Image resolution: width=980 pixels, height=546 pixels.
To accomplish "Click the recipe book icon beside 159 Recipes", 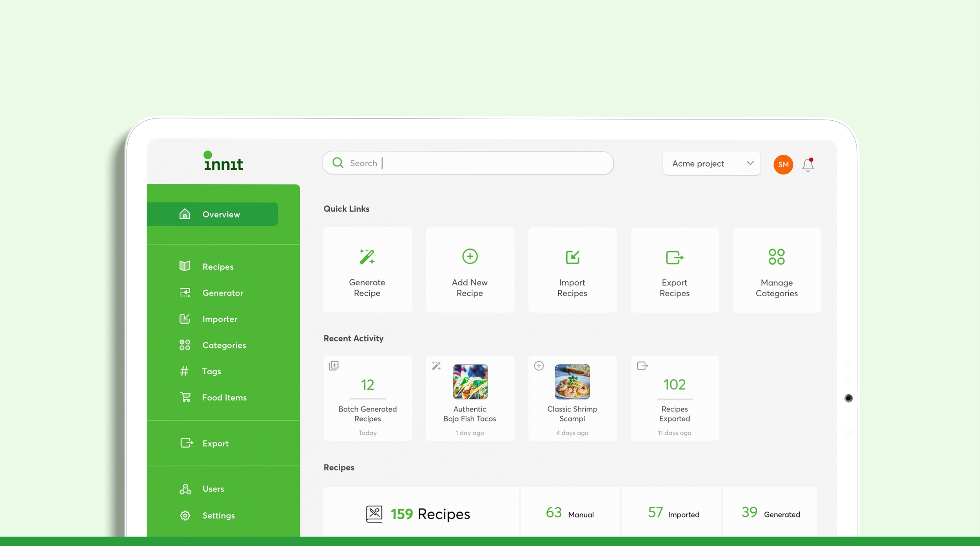I will point(374,513).
